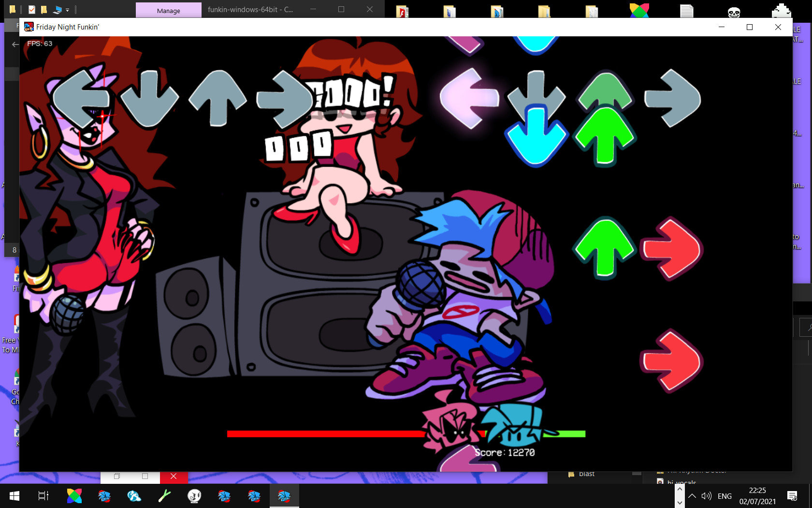Expand hidden system tray icons

pyautogui.click(x=692, y=496)
